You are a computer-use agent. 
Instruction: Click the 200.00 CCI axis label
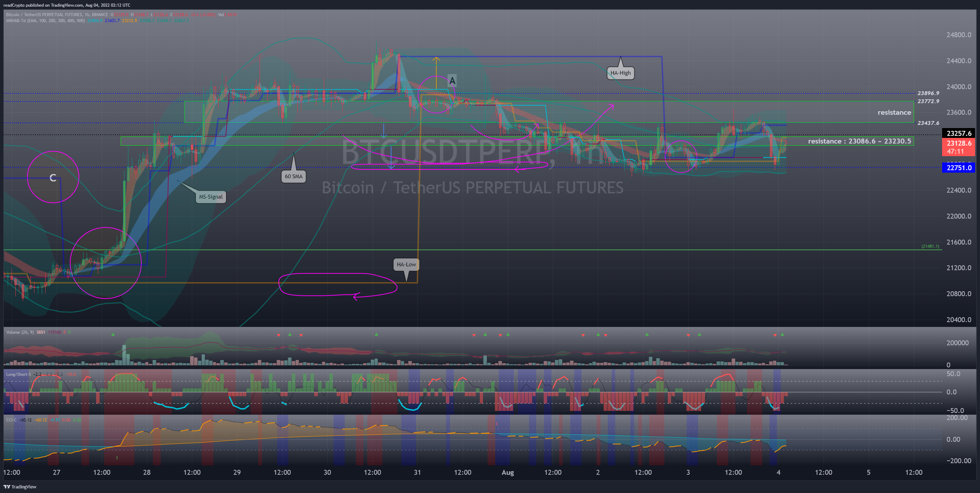tap(957, 418)
